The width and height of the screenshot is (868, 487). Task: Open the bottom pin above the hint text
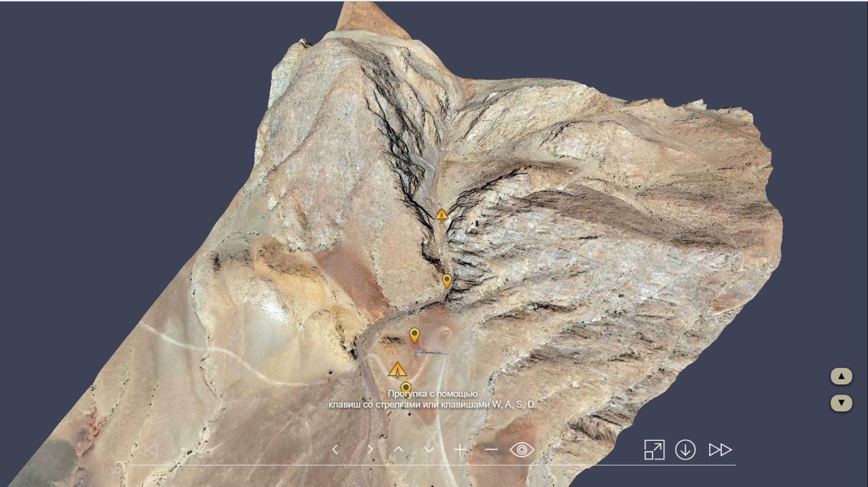point(406,387)
